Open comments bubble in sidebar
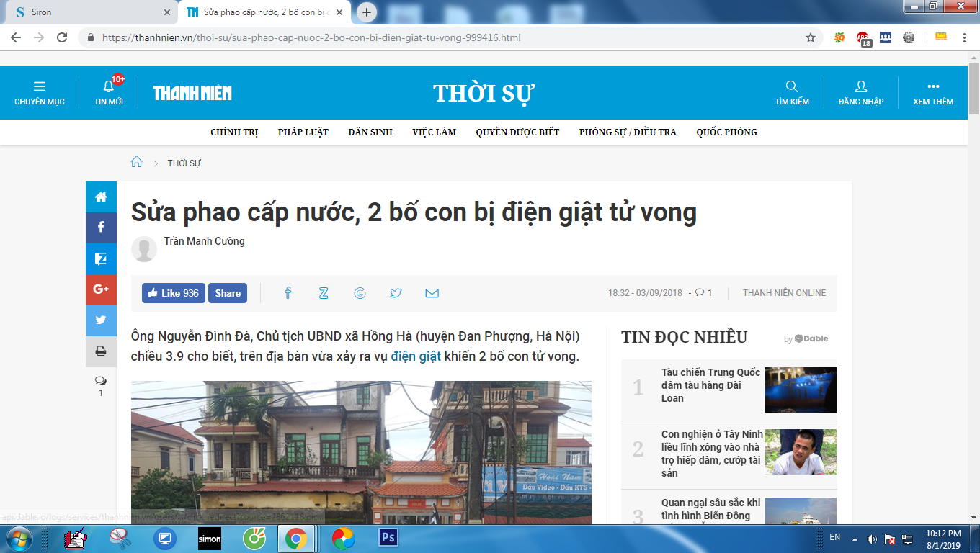Image resolution: width=980 pixels, height=553 pixels. pos(101,381)
